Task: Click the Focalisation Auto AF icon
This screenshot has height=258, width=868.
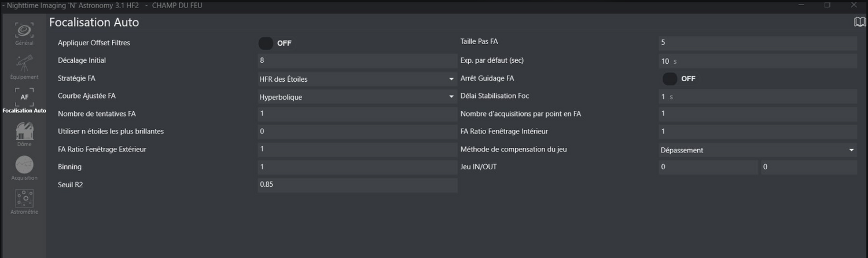Action: tap(24, 97)
